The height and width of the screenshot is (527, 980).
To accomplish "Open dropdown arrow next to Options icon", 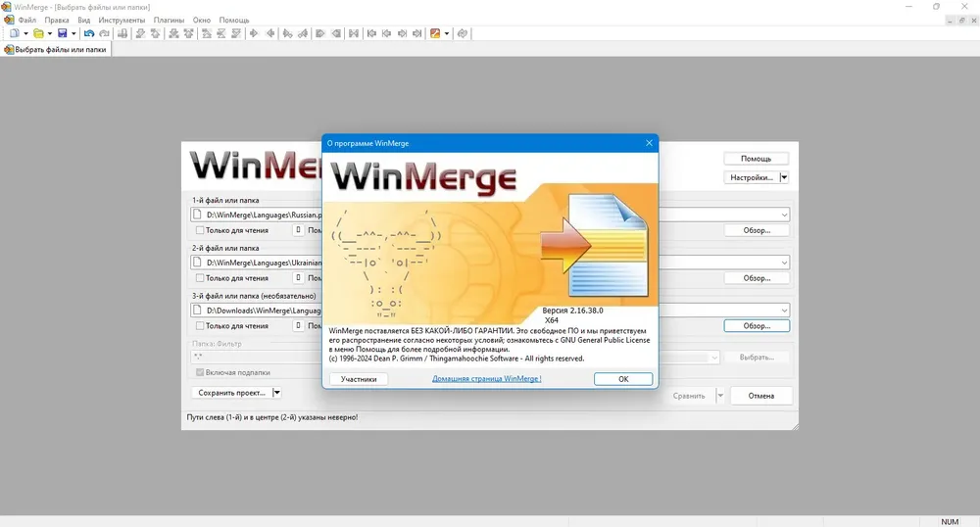I will [x=446, y=33].
